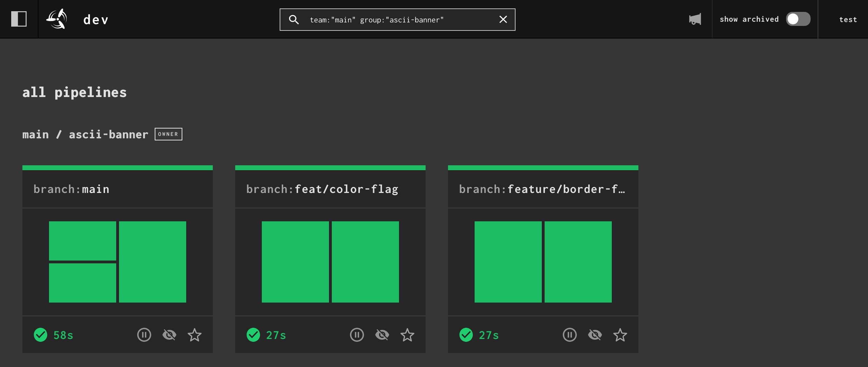Pause the feat/color-flag pipeline
The image size is (868, 367).
357,335
